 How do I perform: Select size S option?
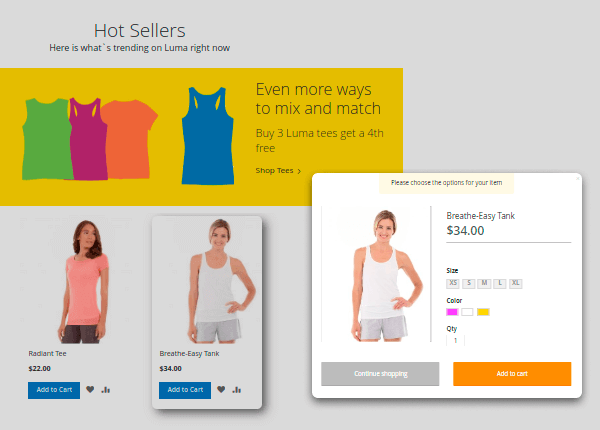pyautogui.click(x=469, y=283)
